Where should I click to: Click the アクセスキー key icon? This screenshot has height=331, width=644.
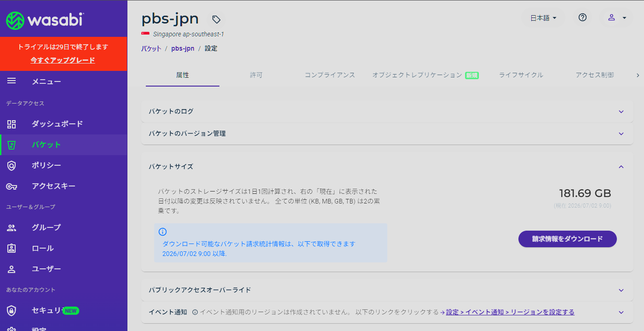[11, 186]
